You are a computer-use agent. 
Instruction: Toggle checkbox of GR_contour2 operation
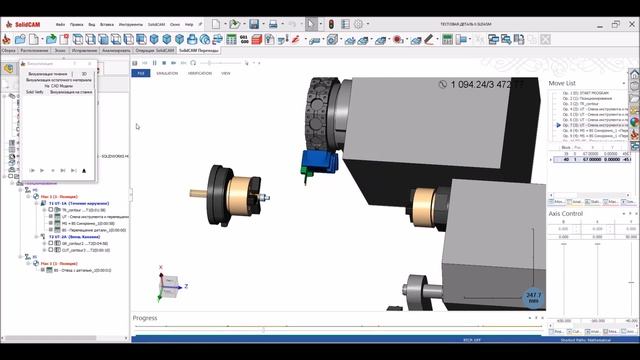(51, 243)
